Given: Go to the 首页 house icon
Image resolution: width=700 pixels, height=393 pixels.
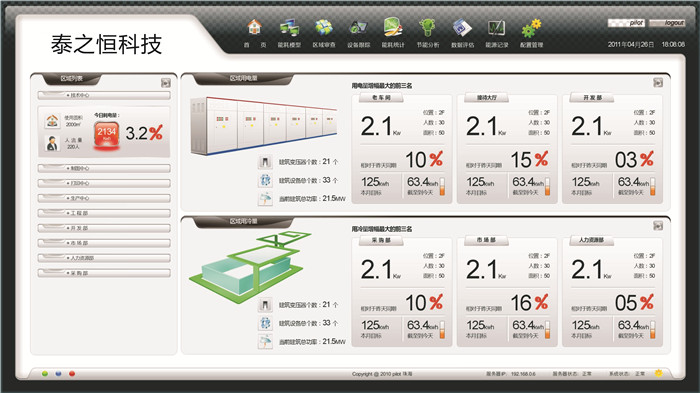Looking at the screenshot, I should [254, 28].
